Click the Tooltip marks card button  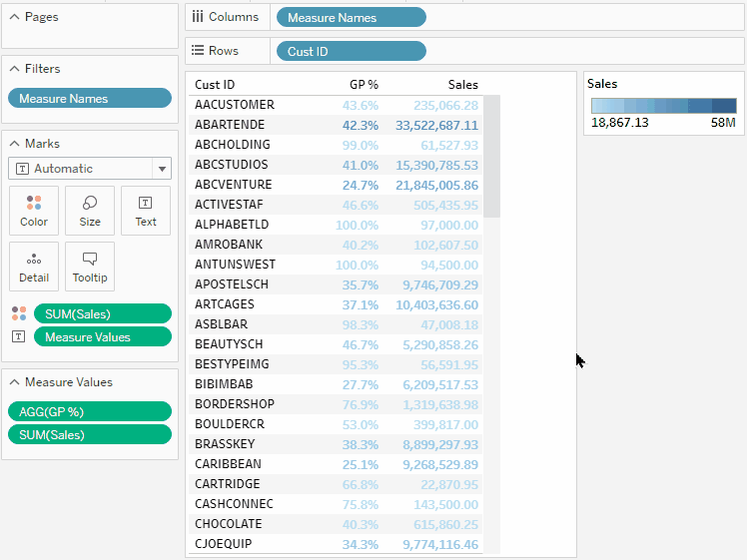click(90, 267)
